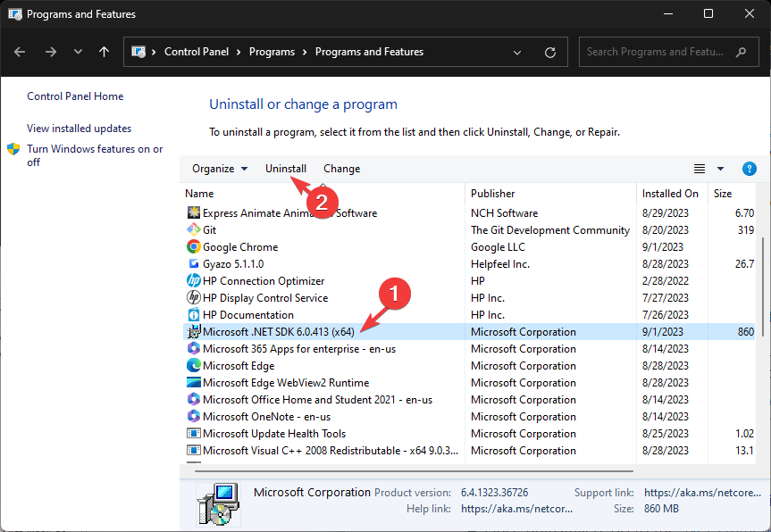Viewport: 771px width, 532px height.
Task: Open the Organize dropdown menu
Action: click(x=220, y=169)
